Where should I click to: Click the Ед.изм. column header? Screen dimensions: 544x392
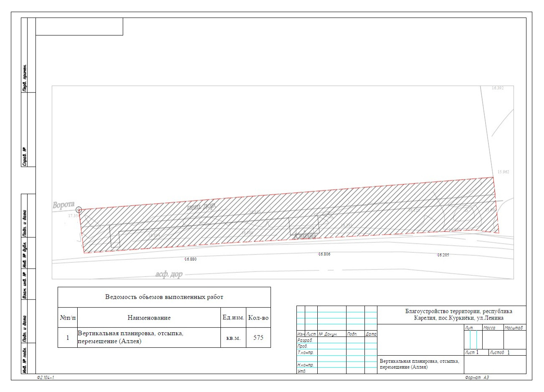[233, 318]
